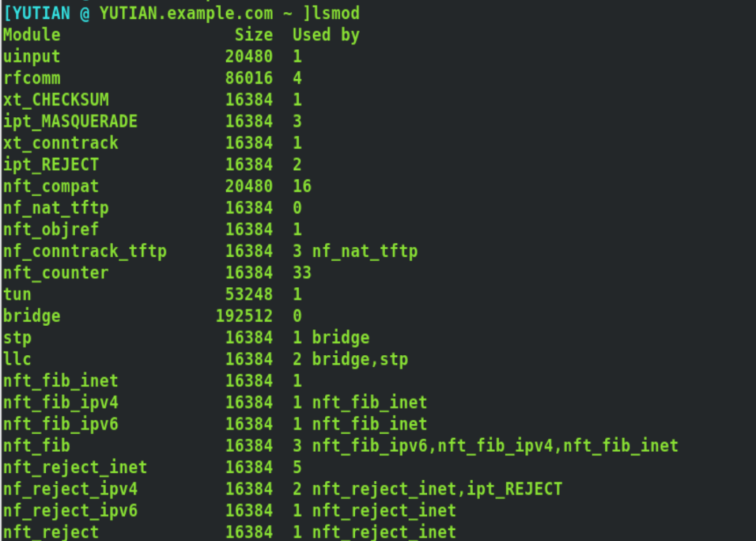The width and height of the screenshot is (756, 541).
Task: Click the bridge module size 192512
Action: (244, 316)
